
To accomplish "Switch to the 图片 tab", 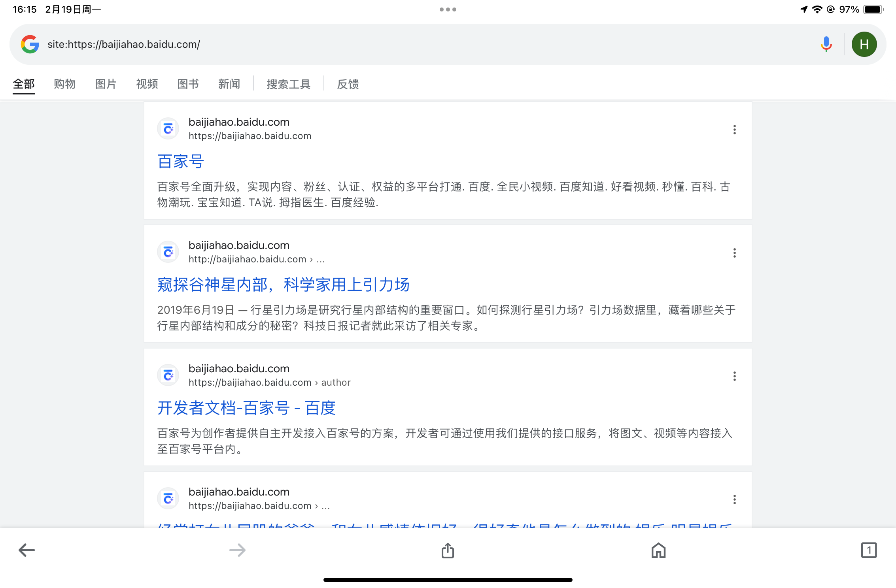I will (106, 84).
